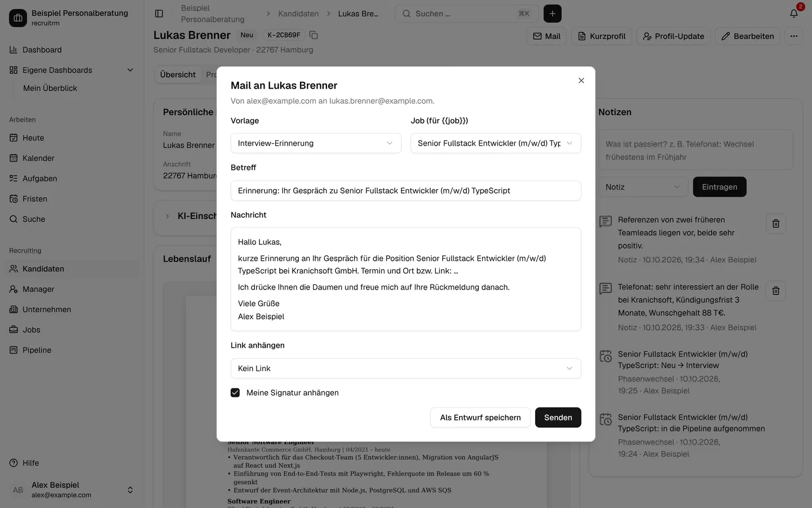
Task: Click the Betreff input field
Action: pos(406,191)
